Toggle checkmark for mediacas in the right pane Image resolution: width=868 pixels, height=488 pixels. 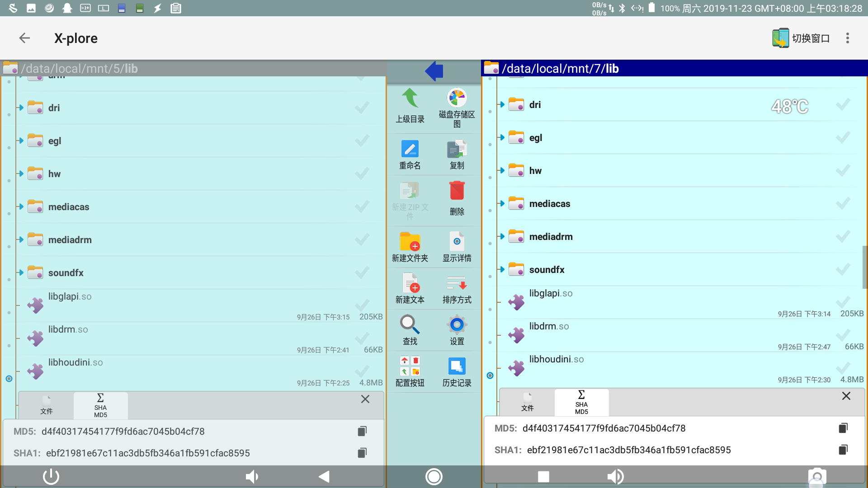tap(843, 204)
